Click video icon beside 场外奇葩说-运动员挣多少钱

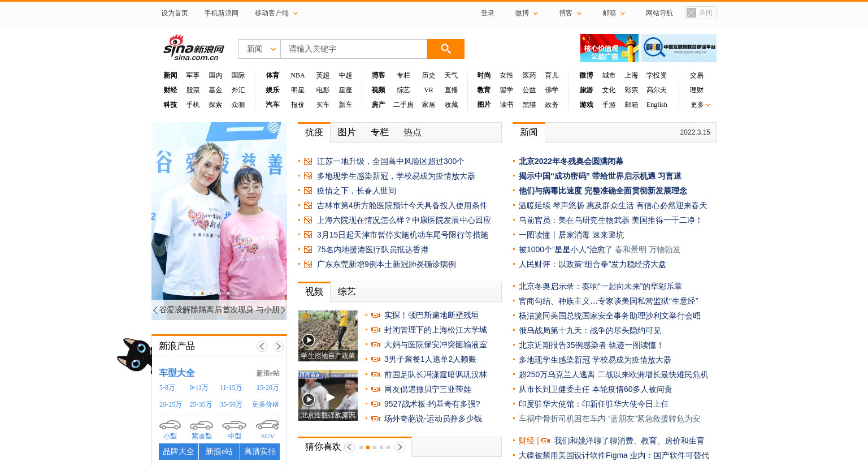coord(376,418)
